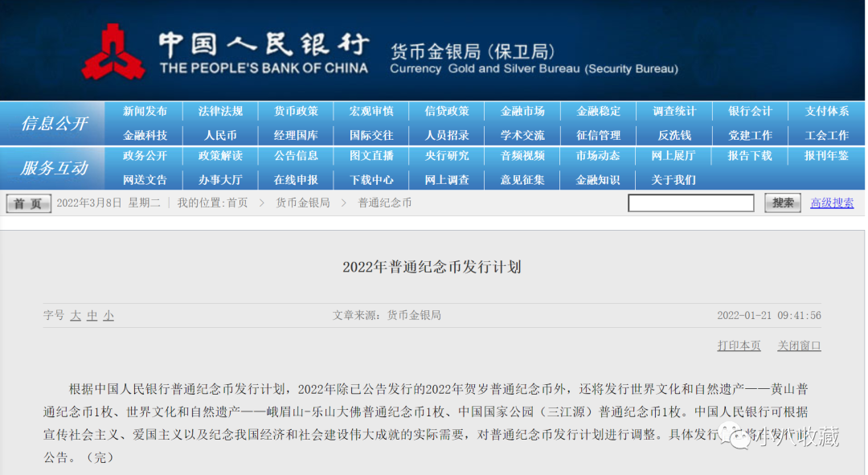Viewport: 868px width, 475px height.
Task: Open 央行研究 menu item
Action: click(x=447, y=156)
